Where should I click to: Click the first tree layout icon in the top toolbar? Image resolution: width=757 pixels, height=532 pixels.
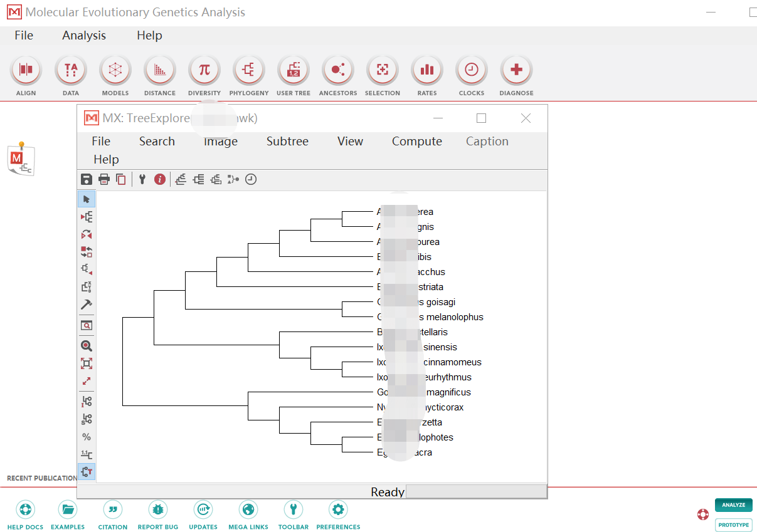click(181, 180)
